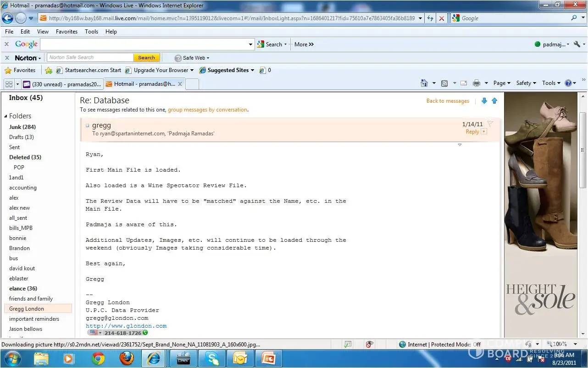Image resolution: width=588 pixels, height=368 pixels.
Task: Go to next message with down arrow
Action: pyautogui.click(x=484, y=101)
